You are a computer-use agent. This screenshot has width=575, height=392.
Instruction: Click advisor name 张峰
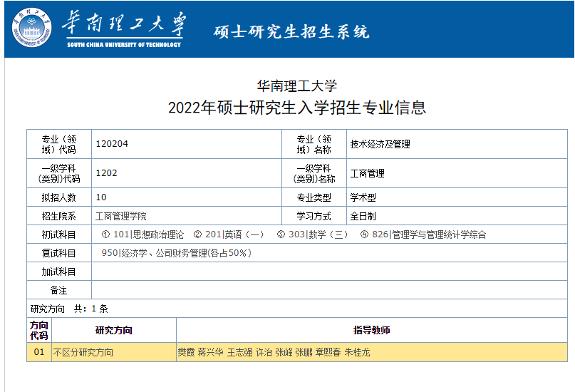pyautogui.click(x=284, y=352)
